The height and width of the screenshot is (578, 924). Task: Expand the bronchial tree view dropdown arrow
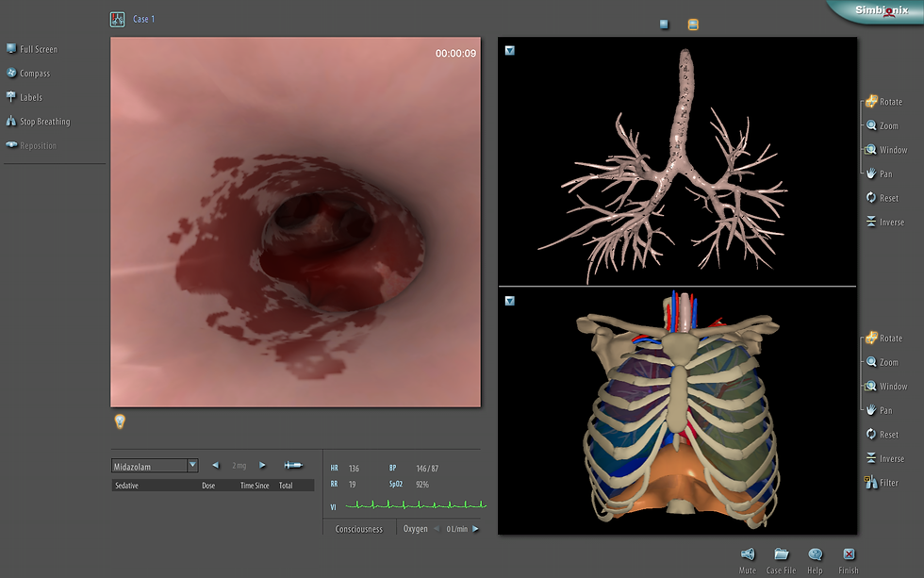click(x=510, y=50)
